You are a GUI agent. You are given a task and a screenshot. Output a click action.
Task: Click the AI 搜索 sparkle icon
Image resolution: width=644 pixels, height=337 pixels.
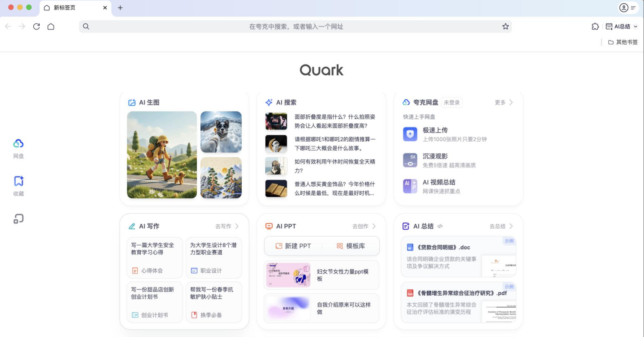click(269, 103)
